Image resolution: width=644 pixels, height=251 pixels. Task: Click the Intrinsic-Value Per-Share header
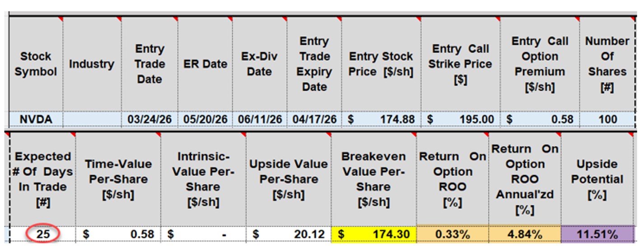[x=203, y=179]
